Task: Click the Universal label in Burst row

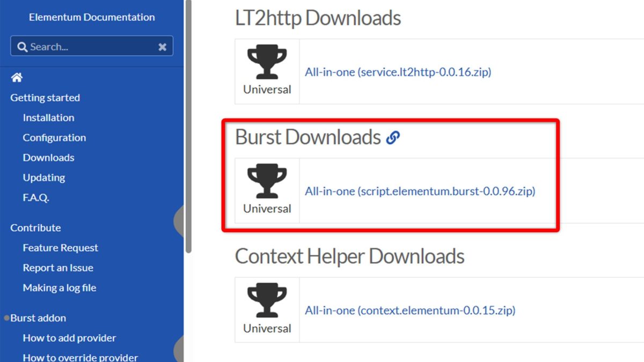Action: coord(267,209)
